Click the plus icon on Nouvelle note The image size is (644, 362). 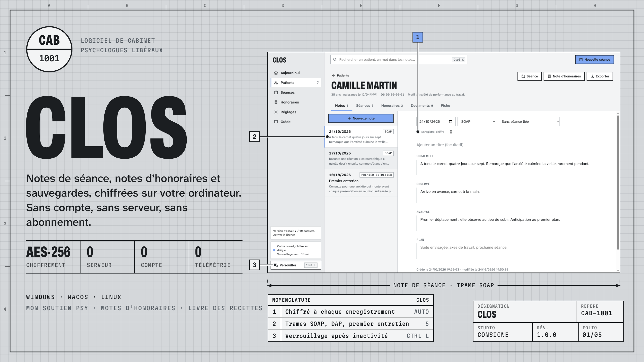(349, 118)
